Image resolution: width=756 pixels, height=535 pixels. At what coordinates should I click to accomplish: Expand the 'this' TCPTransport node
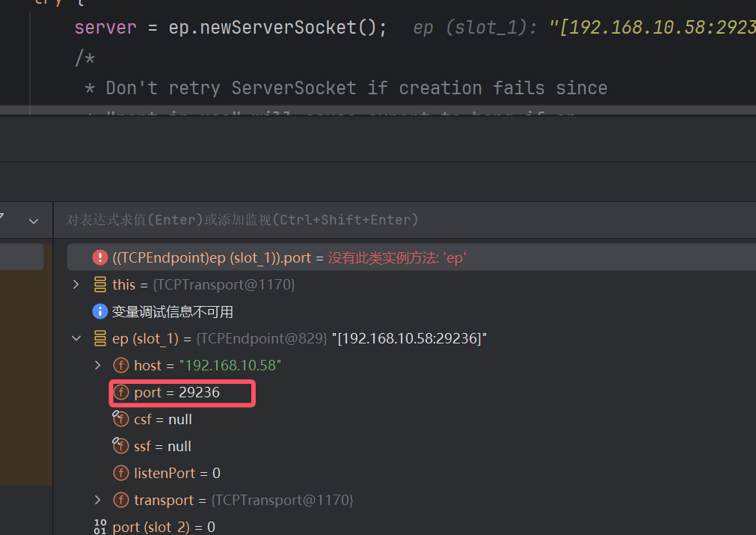[76, 284]
